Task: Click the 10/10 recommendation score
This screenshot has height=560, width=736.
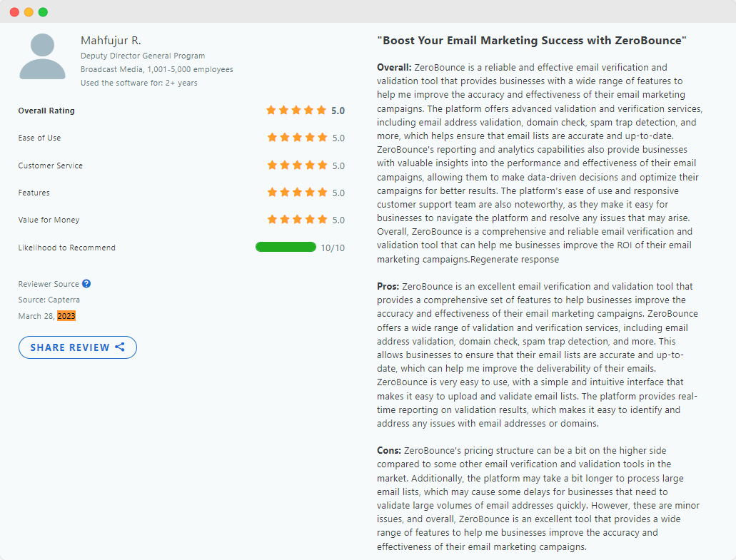Action: coord(333,248)
